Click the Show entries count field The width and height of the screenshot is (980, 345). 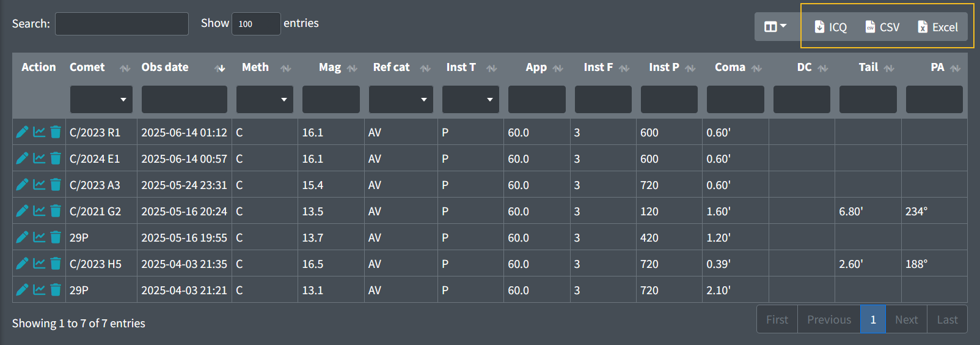click(x=256, y=24)
